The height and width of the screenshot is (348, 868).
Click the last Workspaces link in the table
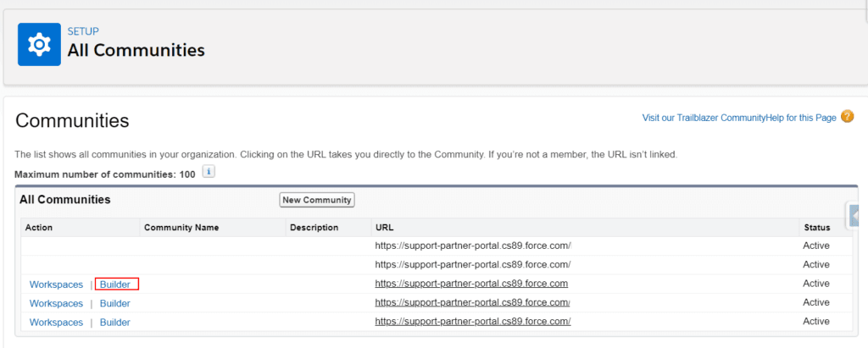[56, 322]
